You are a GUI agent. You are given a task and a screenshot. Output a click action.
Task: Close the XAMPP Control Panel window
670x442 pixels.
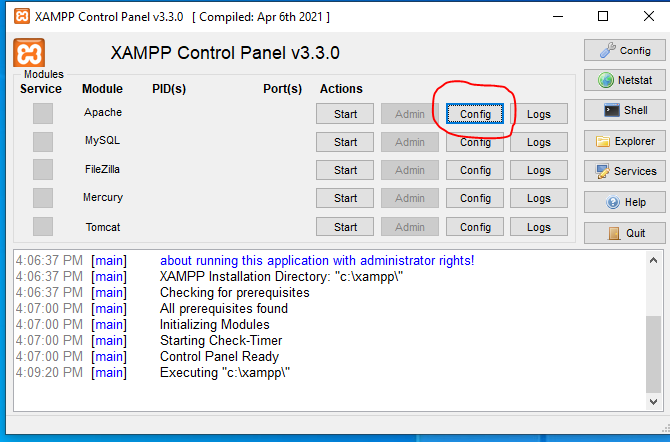point(649,16)
